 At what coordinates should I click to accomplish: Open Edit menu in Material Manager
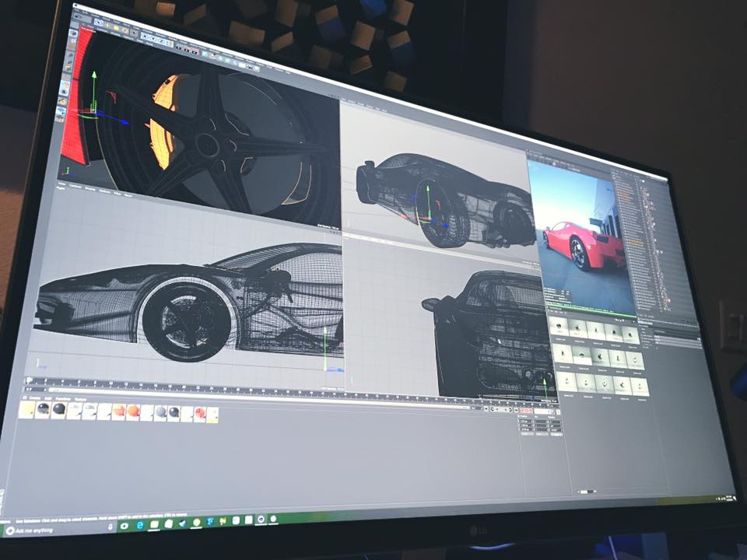click(48, 398)
